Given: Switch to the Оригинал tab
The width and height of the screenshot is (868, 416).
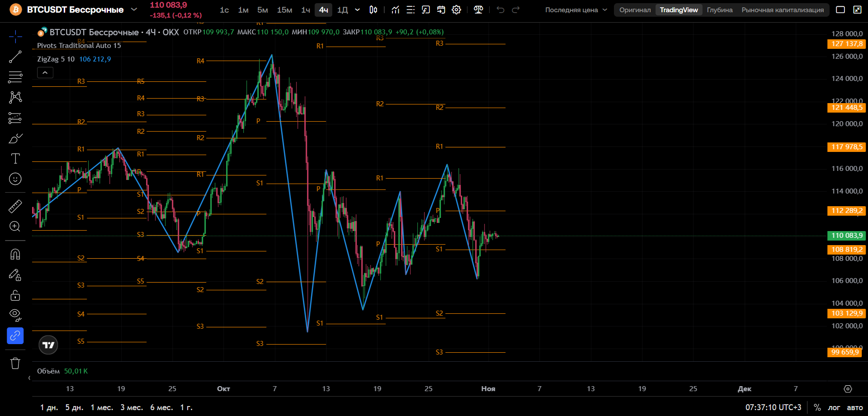Looking at the screenshot, I should point(635,10).
